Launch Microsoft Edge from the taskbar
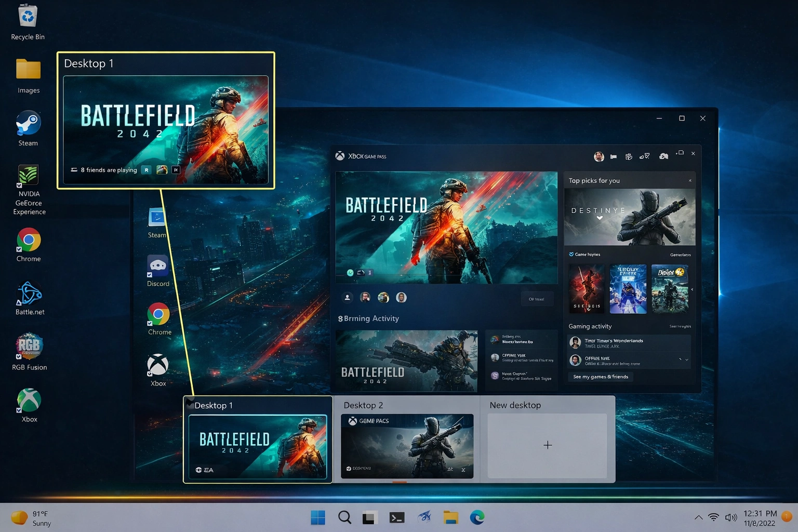Image resolution: width=798 pixels, height=532 pixels. click(x=477, y=517)
